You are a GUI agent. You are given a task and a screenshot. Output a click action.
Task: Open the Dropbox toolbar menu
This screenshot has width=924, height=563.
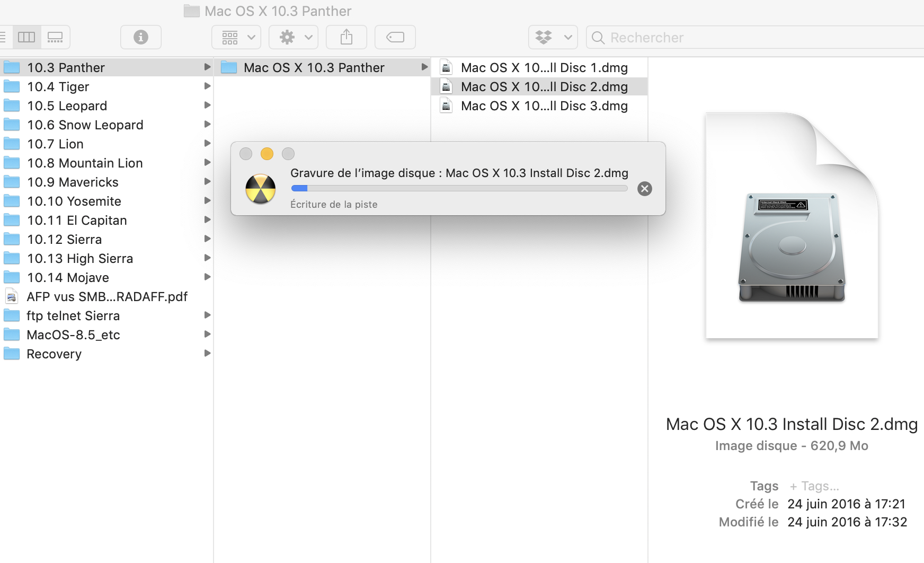[x=553, y=37]
